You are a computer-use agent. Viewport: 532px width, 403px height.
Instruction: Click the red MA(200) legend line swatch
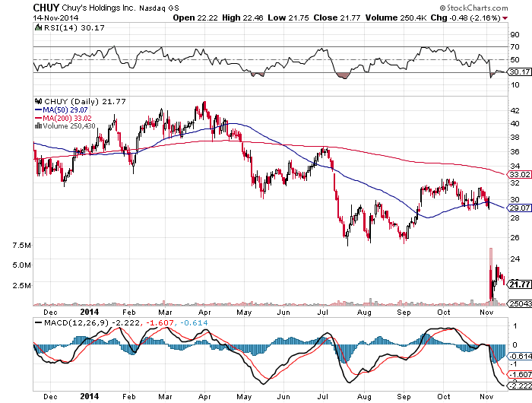pyautogui.click(x=38, y=118)
